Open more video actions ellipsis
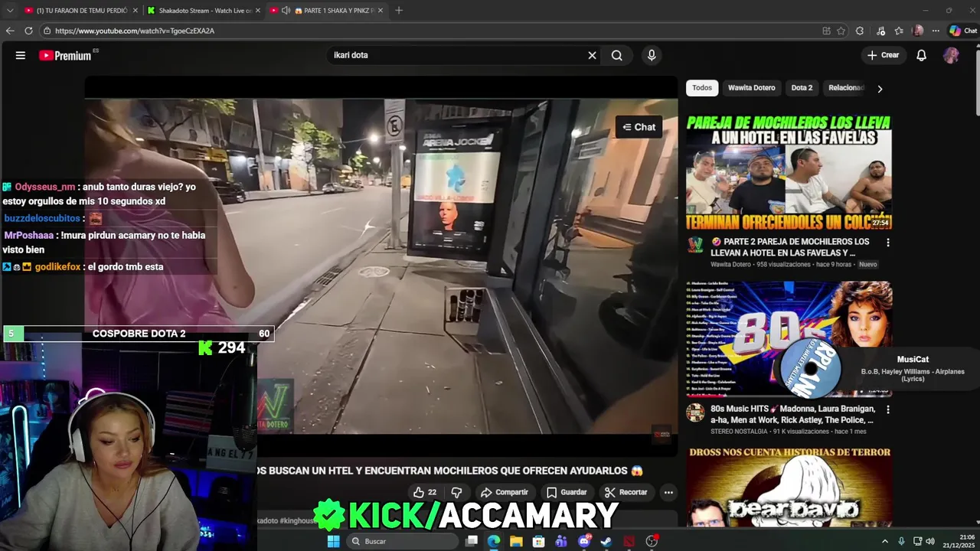 668,492
